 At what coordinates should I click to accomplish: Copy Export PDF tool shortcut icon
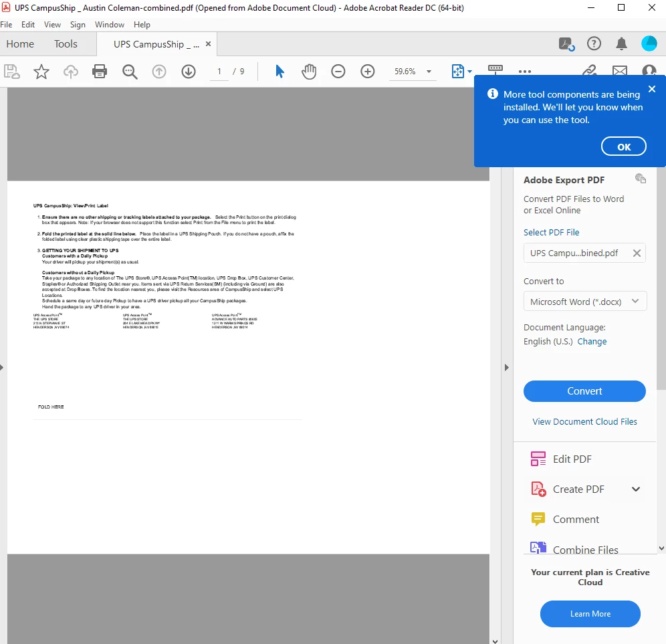click(x=641, y=179)
